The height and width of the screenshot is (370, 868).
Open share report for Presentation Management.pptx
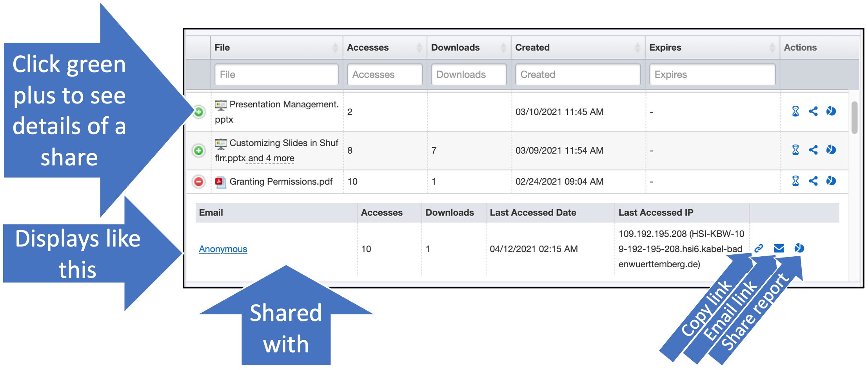(x=831, y=111)
